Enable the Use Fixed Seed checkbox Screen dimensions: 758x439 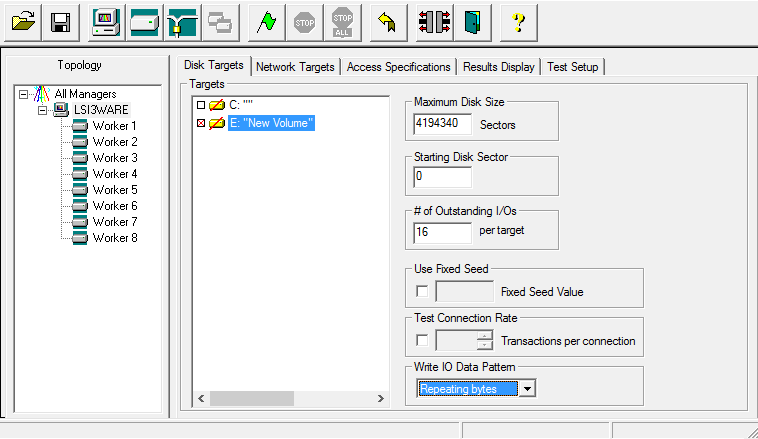pos(421,291)
